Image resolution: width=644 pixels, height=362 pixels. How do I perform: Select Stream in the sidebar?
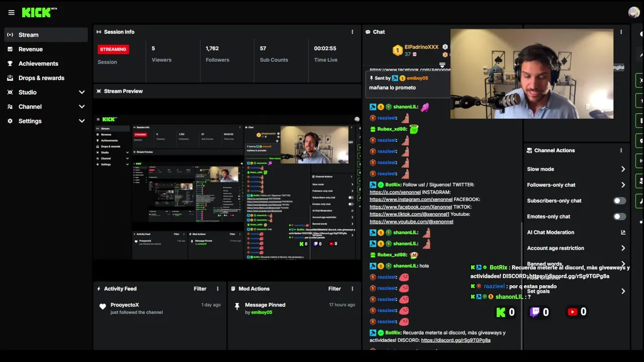(45, 35)
